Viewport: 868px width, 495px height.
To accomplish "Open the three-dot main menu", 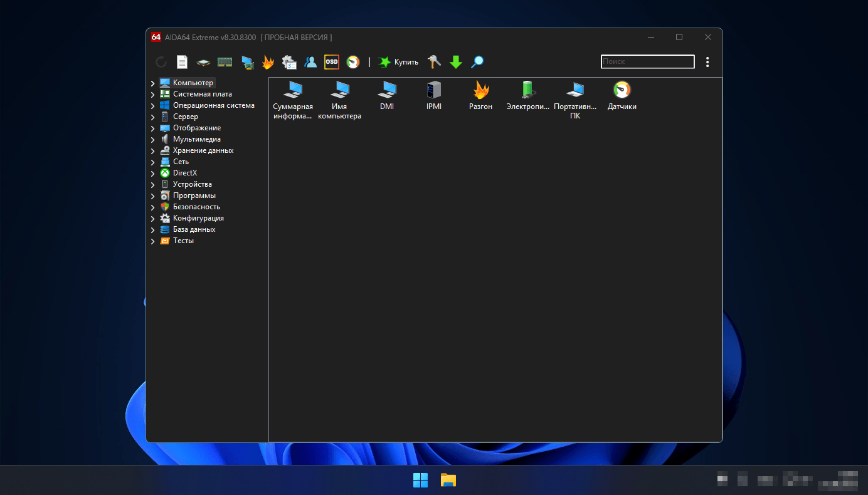I will [x=707, y=62].
